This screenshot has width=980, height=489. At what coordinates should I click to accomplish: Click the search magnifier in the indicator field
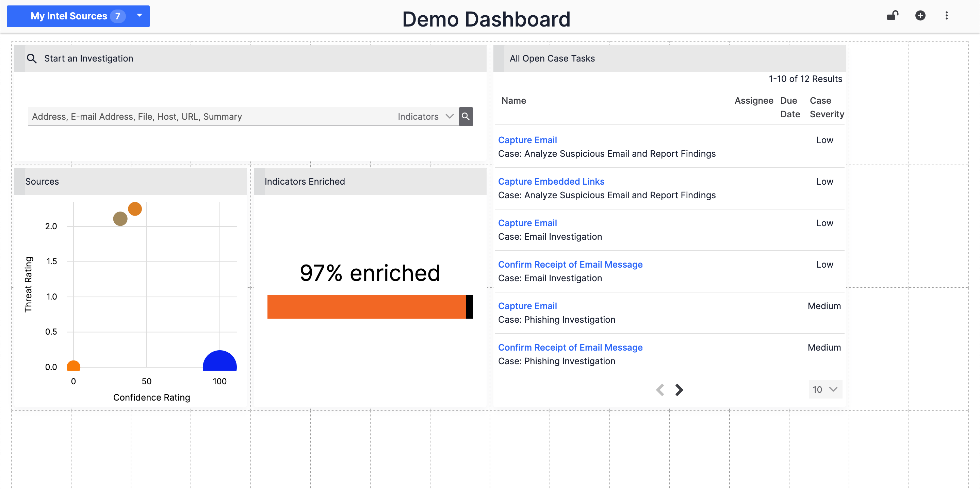tap(466, 117)
